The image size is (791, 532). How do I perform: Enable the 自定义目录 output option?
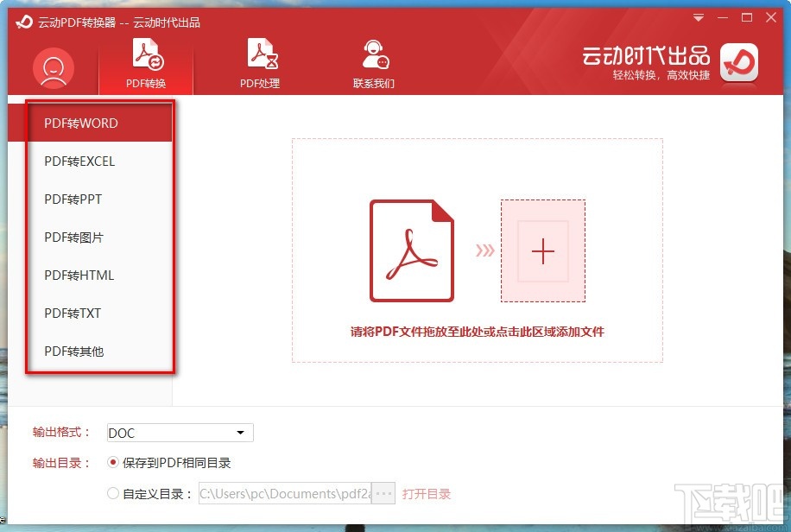tap(113, 492)
